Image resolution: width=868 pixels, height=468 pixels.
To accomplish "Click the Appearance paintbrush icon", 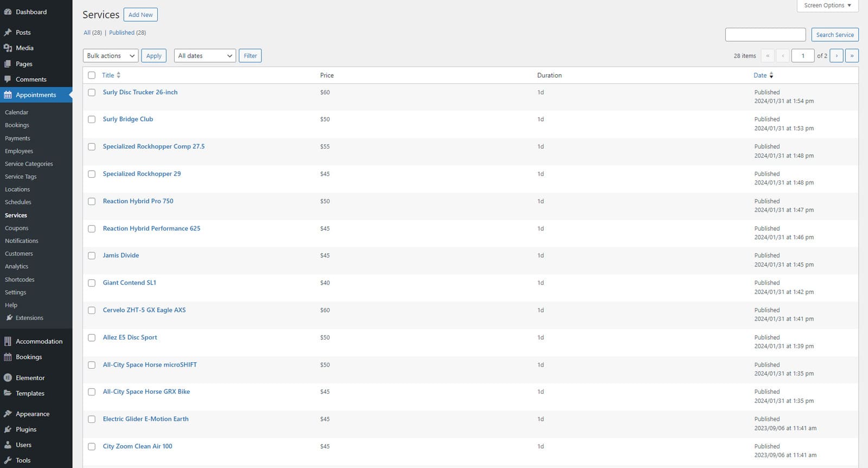I will [x=8, y=414].
